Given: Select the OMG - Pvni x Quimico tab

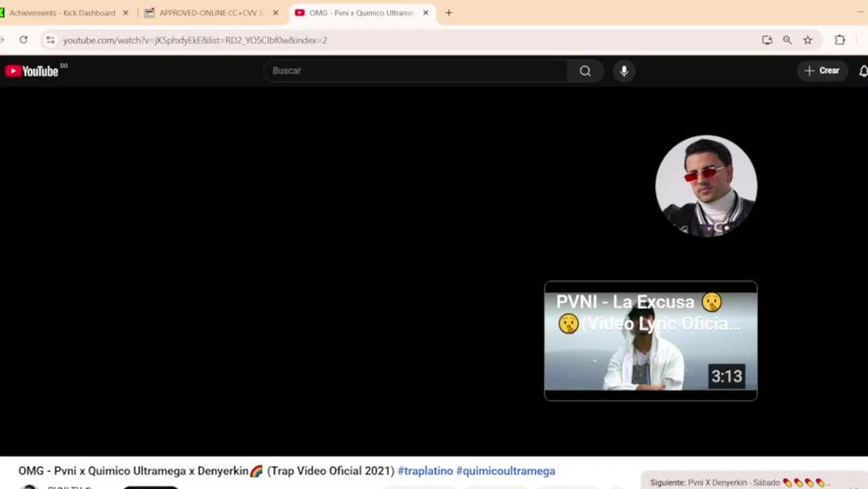Looking at the screenshot, I should 361,13.
